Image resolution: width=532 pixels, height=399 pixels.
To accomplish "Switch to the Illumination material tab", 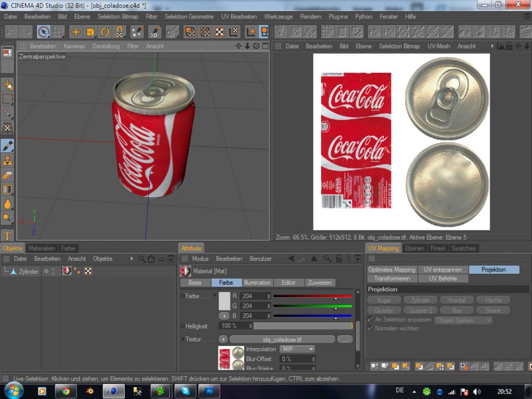I will pyautogui.click(x=257, y=282).
